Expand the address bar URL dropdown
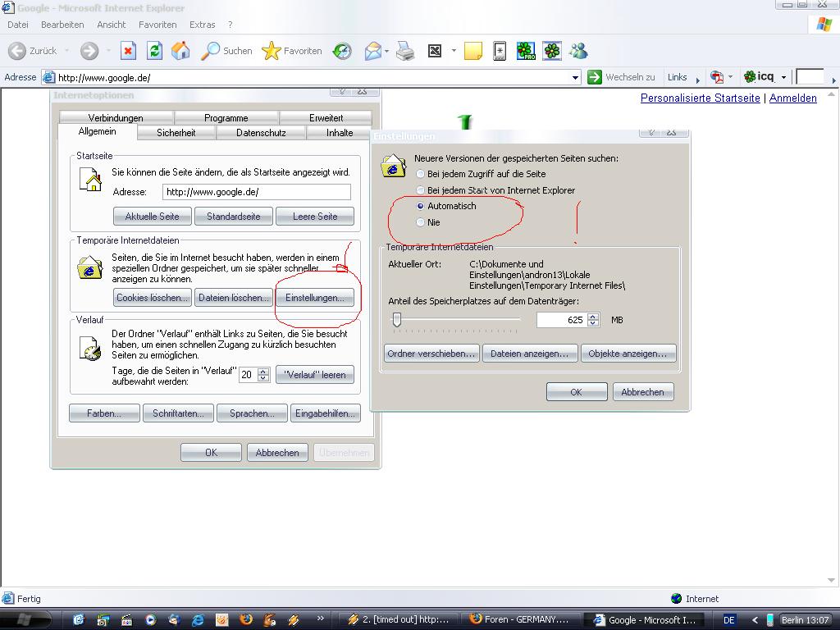 tap(575, 77)
